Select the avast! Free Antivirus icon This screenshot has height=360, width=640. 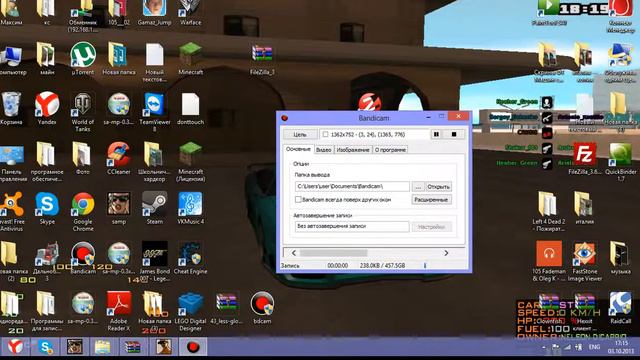point(12,212)
